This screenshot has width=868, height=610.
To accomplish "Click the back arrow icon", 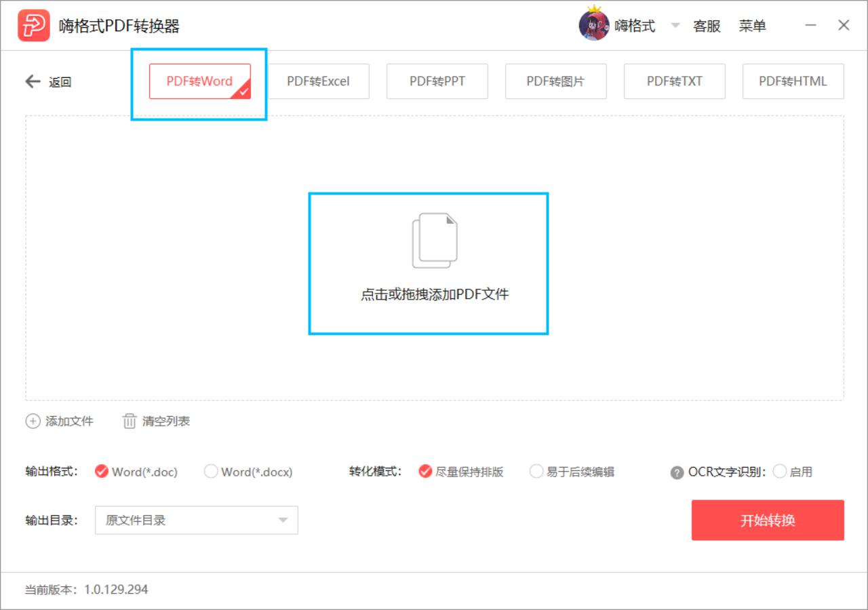I will click(33, 82).
